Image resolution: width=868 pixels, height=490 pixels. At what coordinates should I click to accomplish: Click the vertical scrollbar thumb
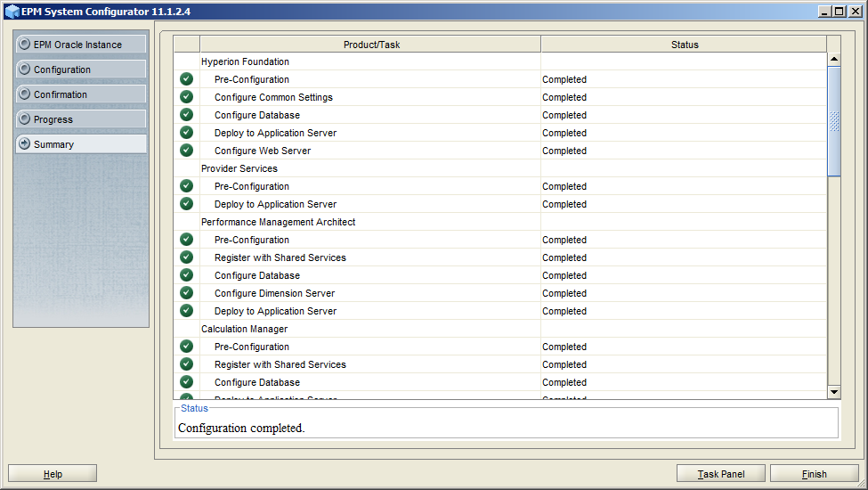[833, 121]
